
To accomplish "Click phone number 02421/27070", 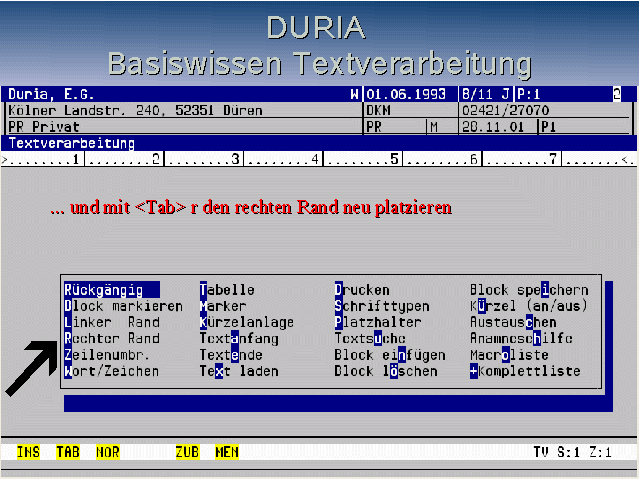I will click(505, 111).
